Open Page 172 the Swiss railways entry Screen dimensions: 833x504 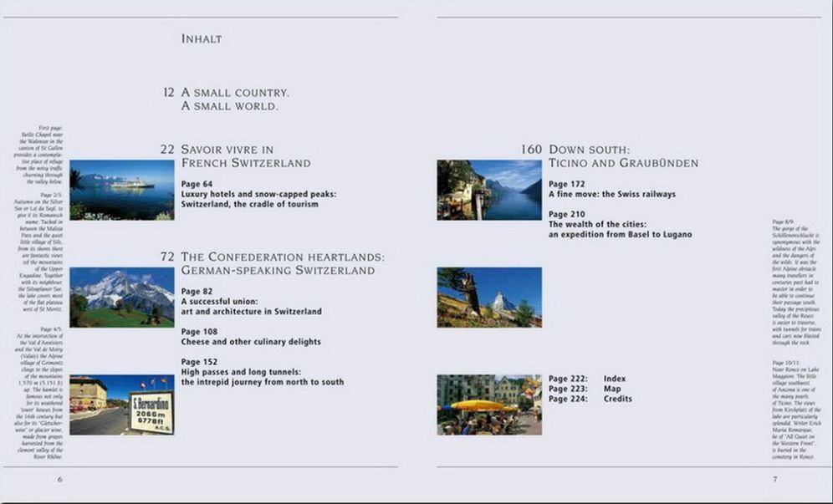(612, 189)
